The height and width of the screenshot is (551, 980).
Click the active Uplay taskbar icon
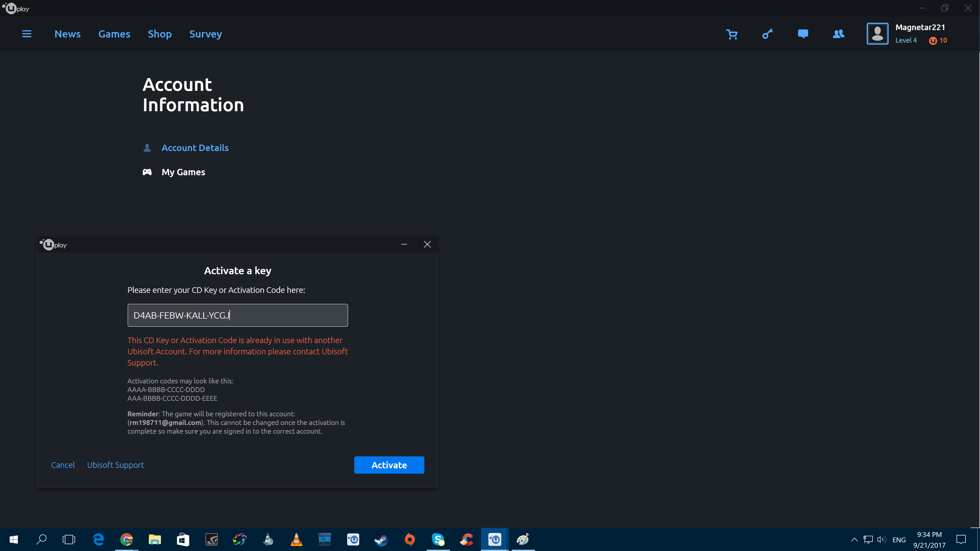495,539
